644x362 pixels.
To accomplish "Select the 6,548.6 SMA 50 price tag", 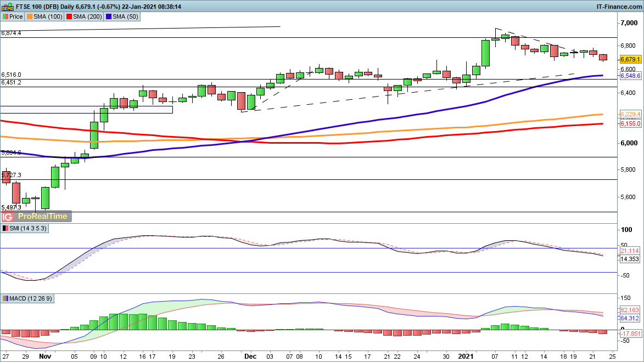I will [x=630, y=76].
